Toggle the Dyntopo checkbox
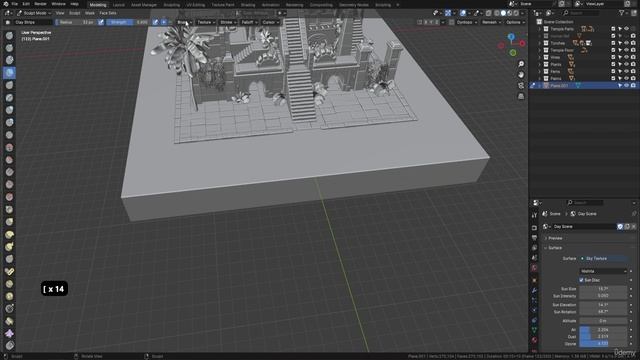This screenshot has height=360, width=640. (x=451, y=22)
